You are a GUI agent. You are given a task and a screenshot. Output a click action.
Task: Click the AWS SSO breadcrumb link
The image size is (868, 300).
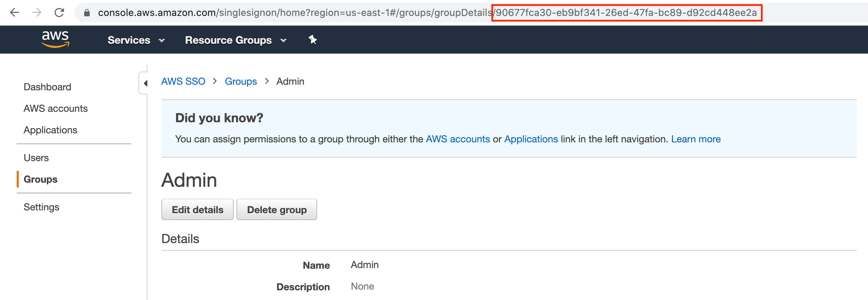[x=183, y=81]
